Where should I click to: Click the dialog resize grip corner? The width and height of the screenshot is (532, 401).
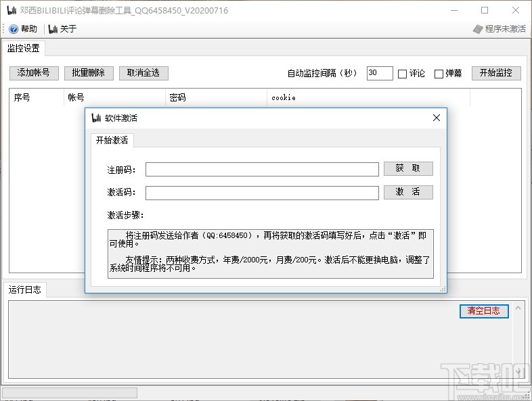443,289
